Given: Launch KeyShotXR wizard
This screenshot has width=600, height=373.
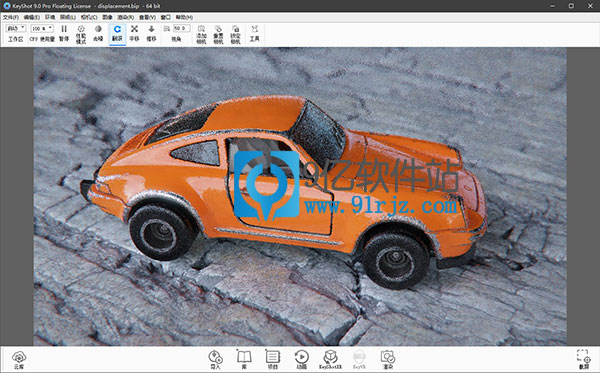Looking at the screenshot, I should (x=330, y=360).
